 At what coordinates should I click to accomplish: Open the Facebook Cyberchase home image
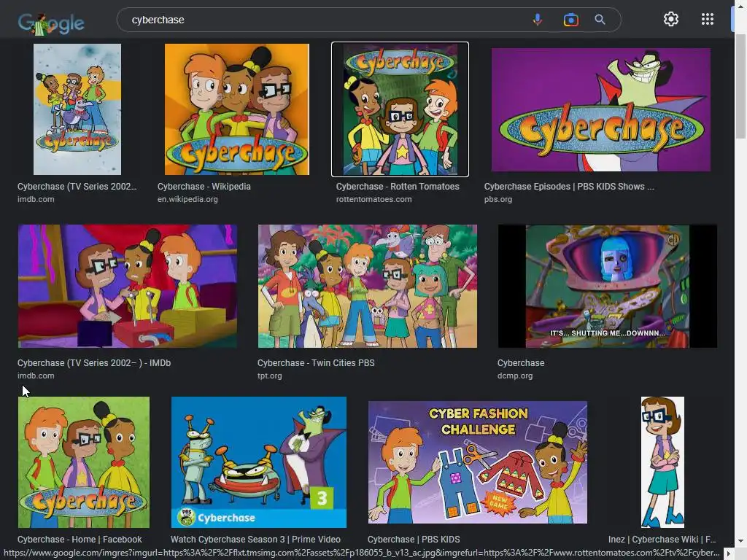point(84,462)
